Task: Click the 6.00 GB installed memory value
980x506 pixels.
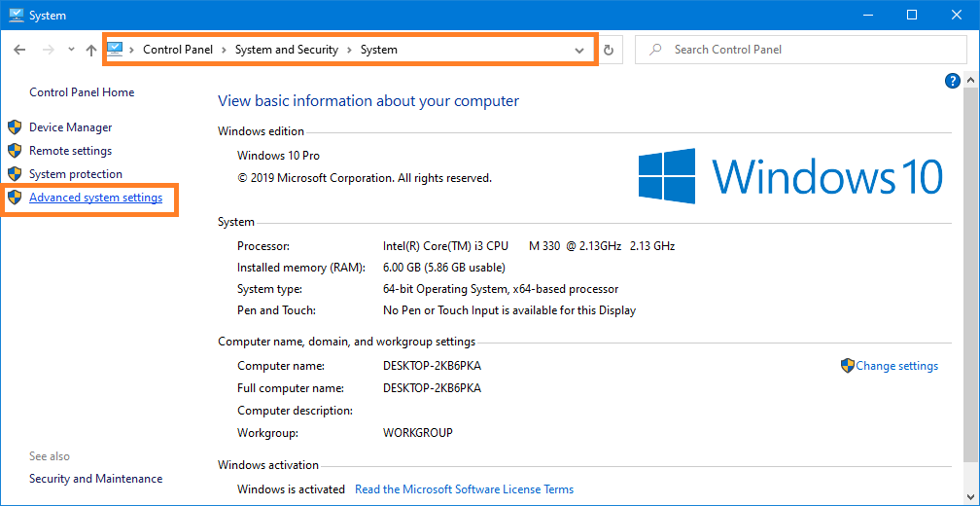Action: [x=443, y=268]
